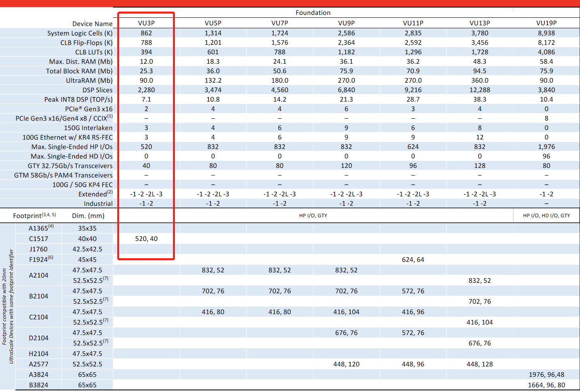Select the VU5P device column header
This screenshot has width=580, height=392.
tap(213, 23)
